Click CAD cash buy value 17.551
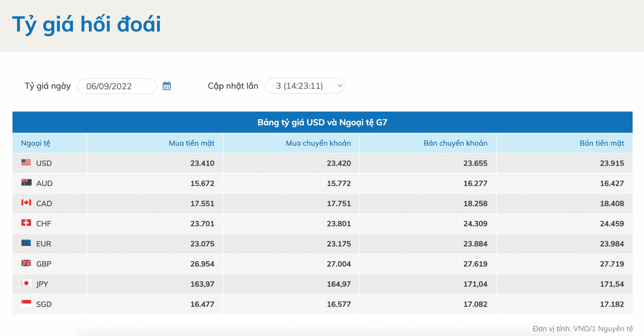The width and height of the screenshot is (644, 336). pyautogui.click(x=202, y=203)
